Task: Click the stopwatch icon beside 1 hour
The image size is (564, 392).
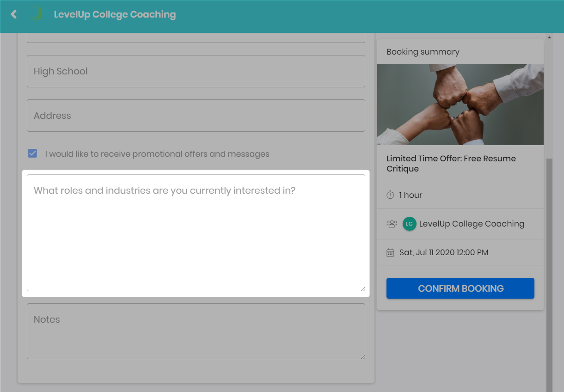Action: (x=390, y=195)
